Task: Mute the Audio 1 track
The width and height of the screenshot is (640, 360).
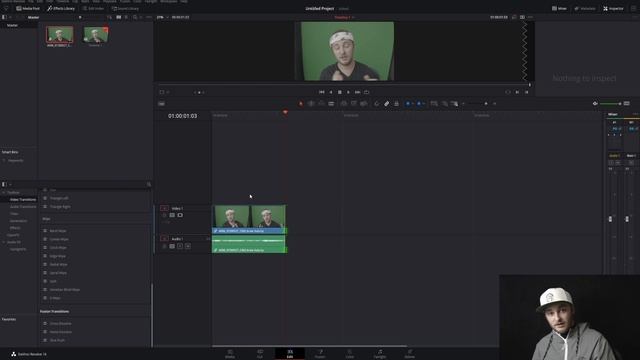Action: (188, 246)
